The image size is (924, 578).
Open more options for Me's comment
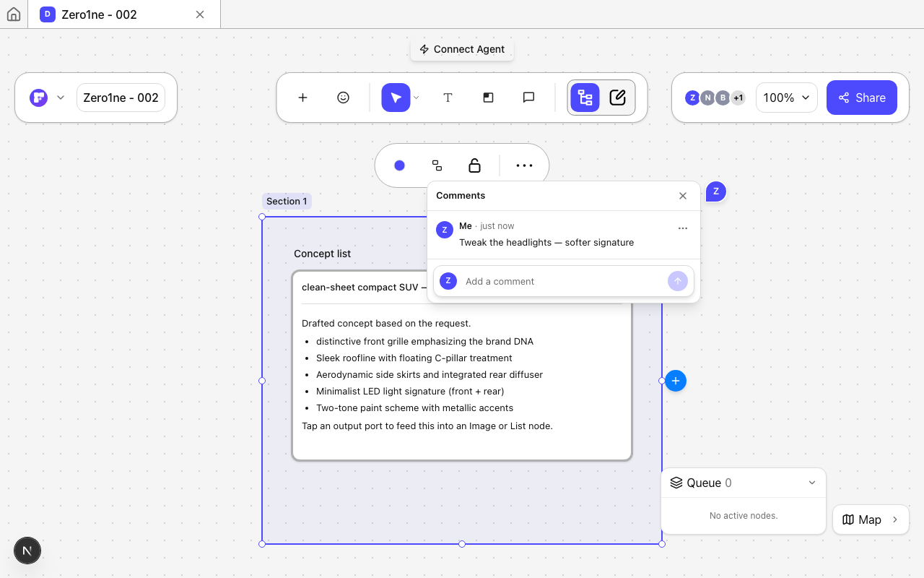pos(683,228)
